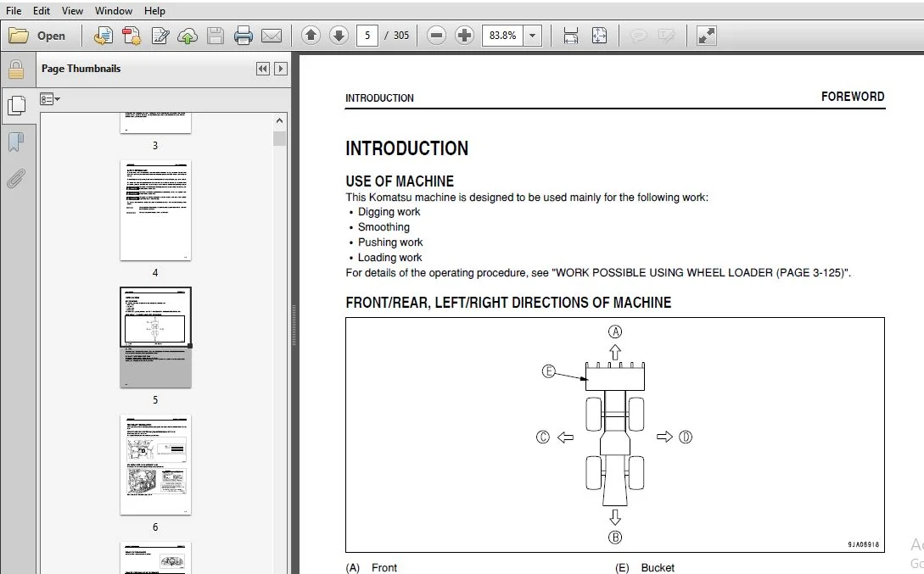The height and width of the screenshot is (574, 924).
Task: Select the page 3 thumbnail
Action: click(x=155, y=124)
